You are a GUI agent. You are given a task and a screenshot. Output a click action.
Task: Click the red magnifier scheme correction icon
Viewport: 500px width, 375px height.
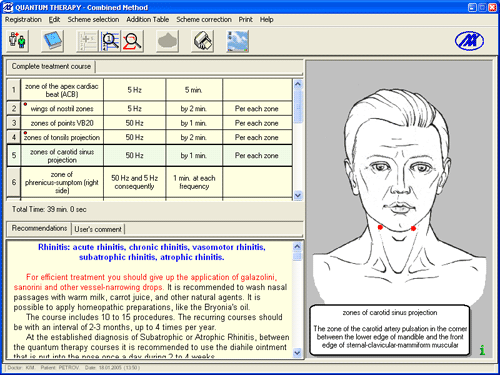tap(133, 41)
